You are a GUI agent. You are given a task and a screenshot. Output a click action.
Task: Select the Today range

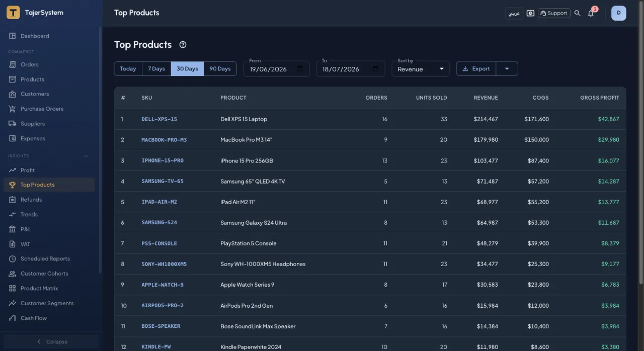pos(128,69)
